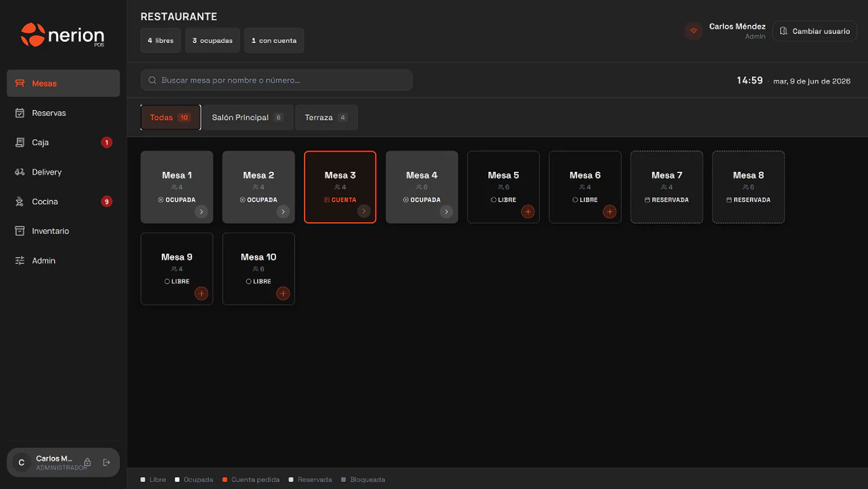Screen dimensions: 868x489
Task: Click the plus button on Mesa 10
Action: (283, 294)
